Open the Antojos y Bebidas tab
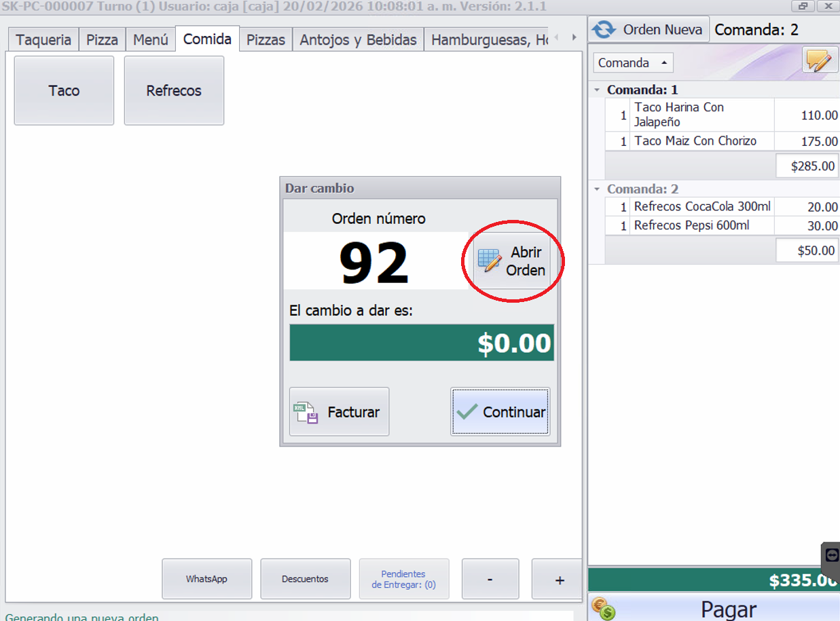The image size is (840, 621). (358, 39)
